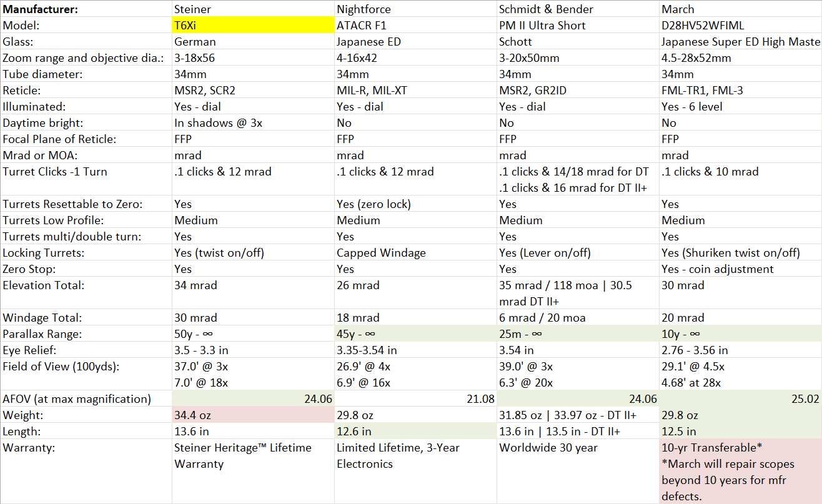Screen dimensions: 822x504
Task: Select the 'Yes (Shuriken twist on/off)' cell
Action: pyautogui.click(x=741, y=253)
